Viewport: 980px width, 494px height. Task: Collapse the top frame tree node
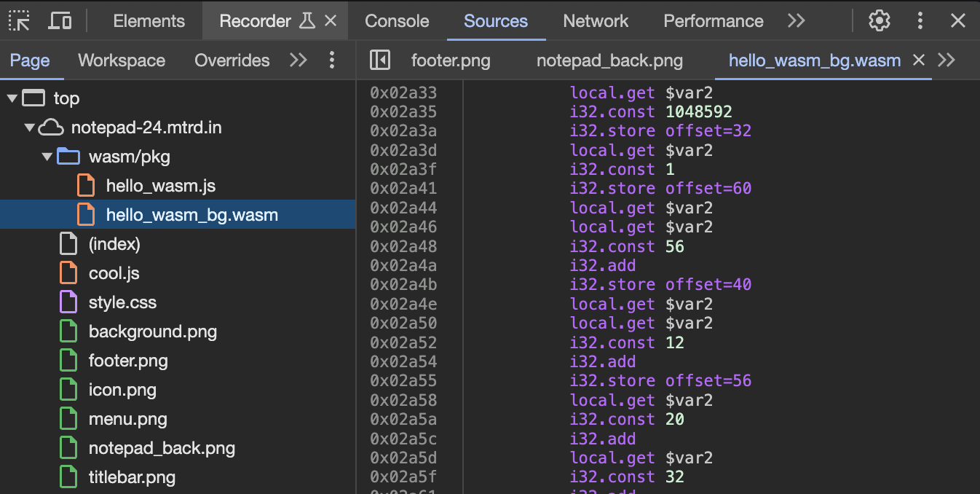[x=12, y=98]
